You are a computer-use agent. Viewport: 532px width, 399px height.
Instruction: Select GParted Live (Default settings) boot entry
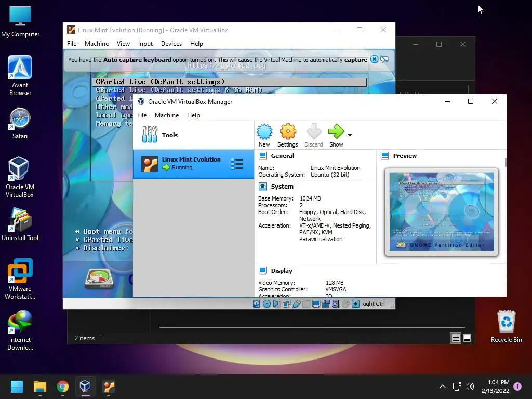pyautogui.click(x=229, y=82)
